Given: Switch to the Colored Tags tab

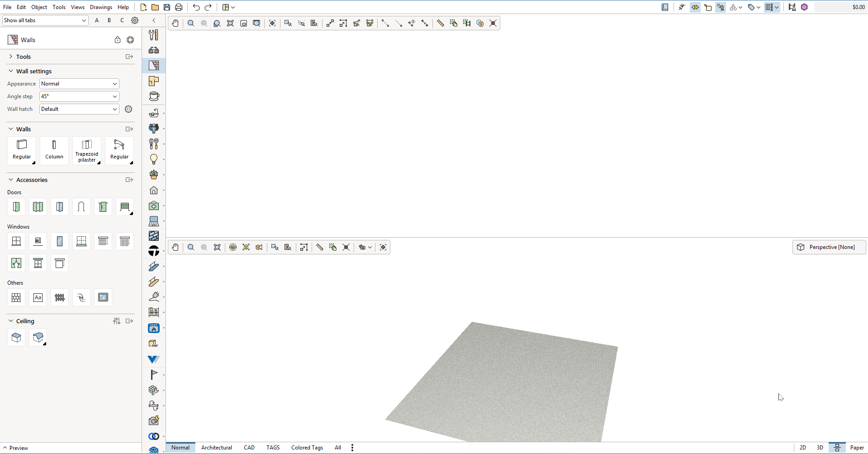Looking at the screenshot, I should click(307, 448).
